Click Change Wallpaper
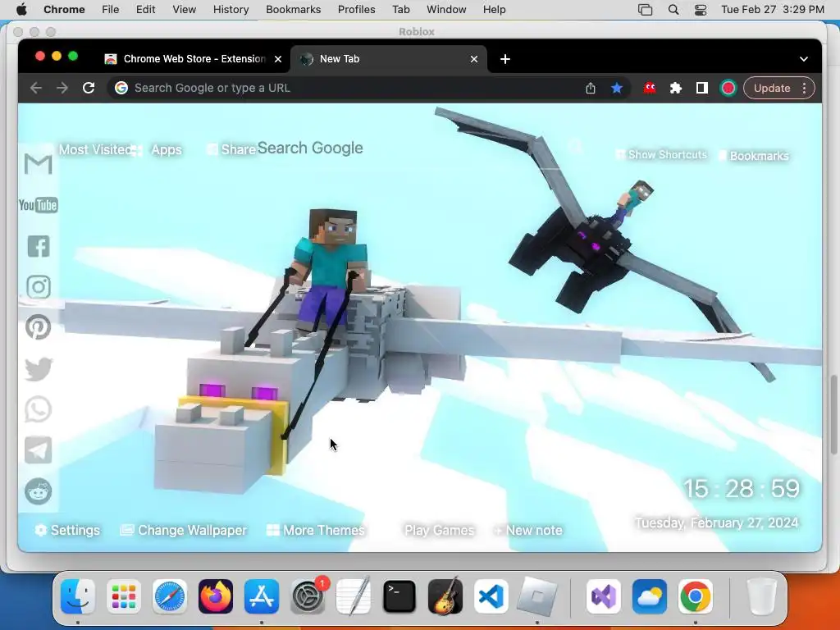Screen dimensions: 840x630 184,531
